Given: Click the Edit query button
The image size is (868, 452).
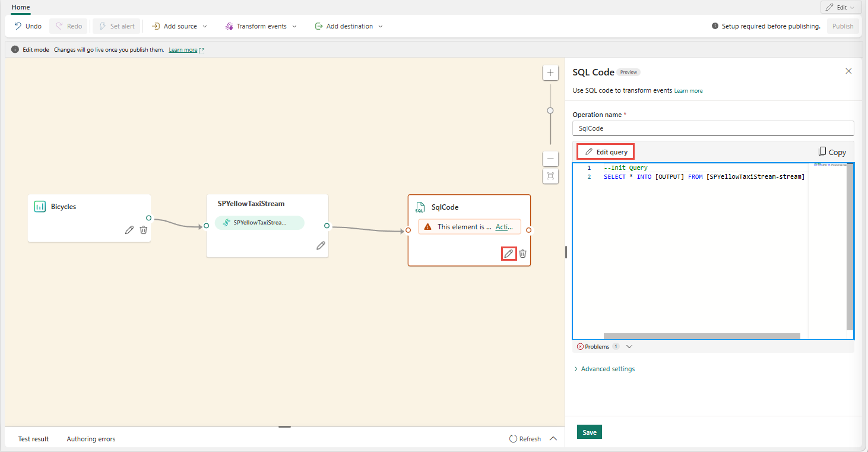Looking at the screenshot, I should click(x=606, y=152).
